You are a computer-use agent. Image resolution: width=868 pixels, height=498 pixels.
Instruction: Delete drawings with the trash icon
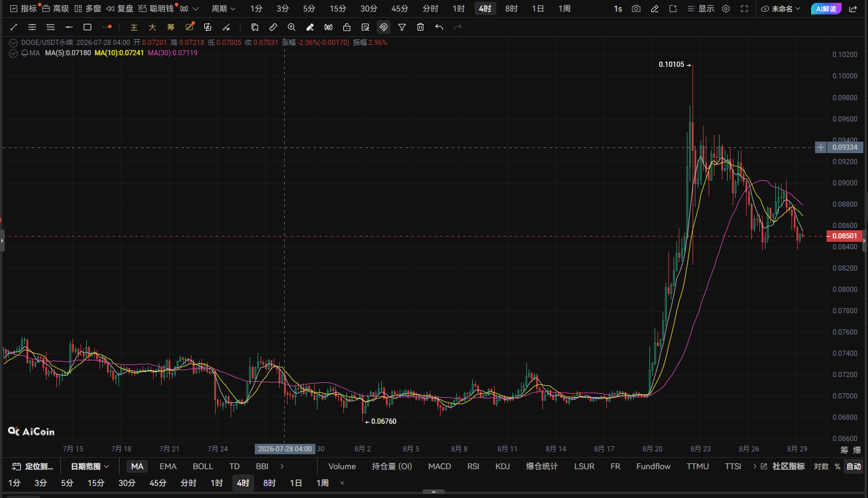[x=420, y=27]
